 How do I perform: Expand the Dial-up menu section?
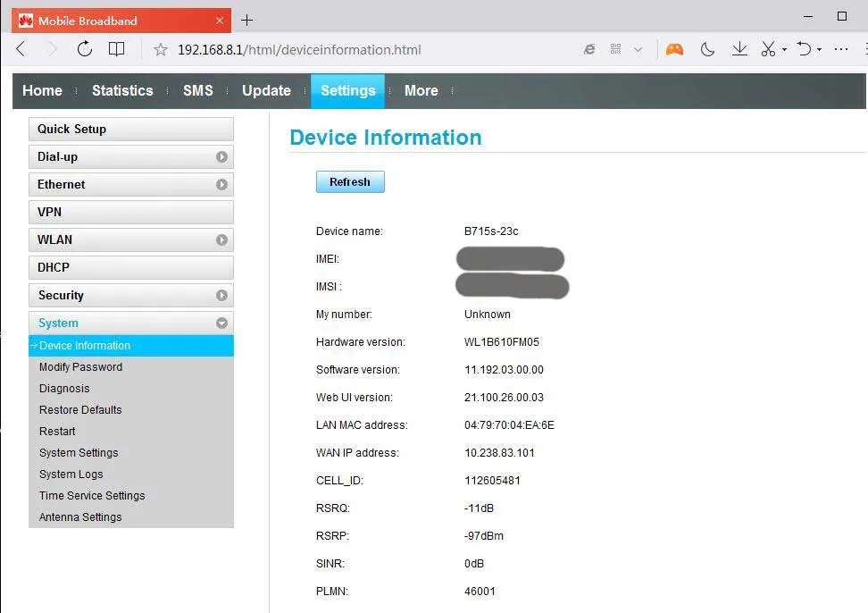pyautogui.click(x=131, y=156)
